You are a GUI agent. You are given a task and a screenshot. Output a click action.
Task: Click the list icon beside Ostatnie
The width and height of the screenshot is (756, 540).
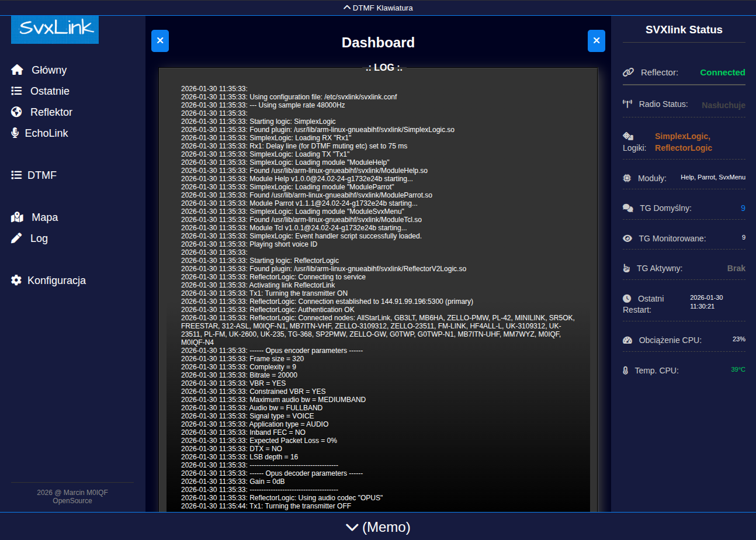[16, 91]
